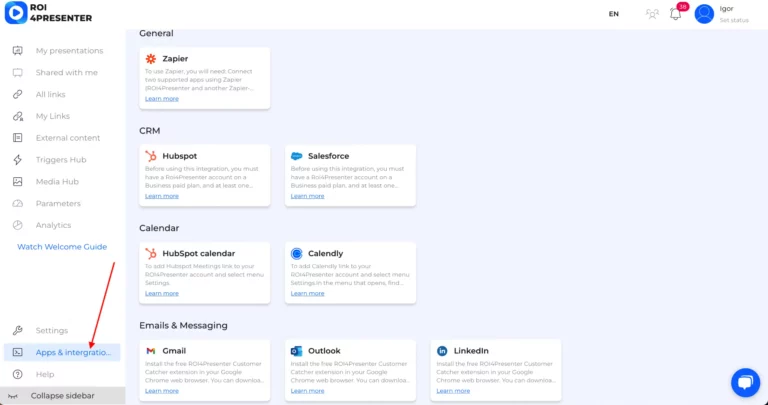
Task: Click the LinkedIn logo icon
Action: point(442,351)
